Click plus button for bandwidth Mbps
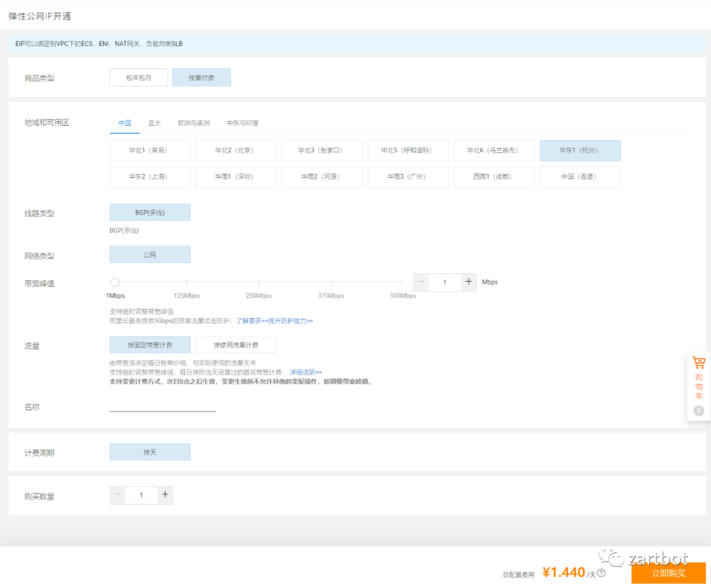The width and height of the screenshot is (711, 588). (469, 282)
